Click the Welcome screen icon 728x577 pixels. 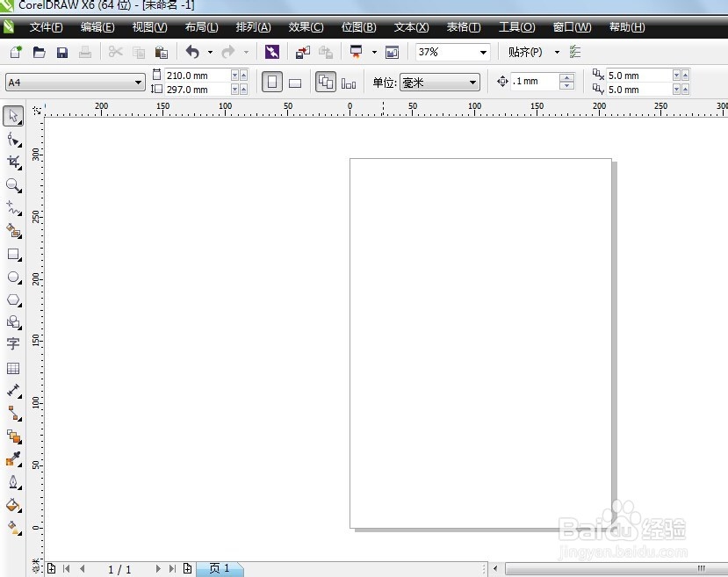392,52
